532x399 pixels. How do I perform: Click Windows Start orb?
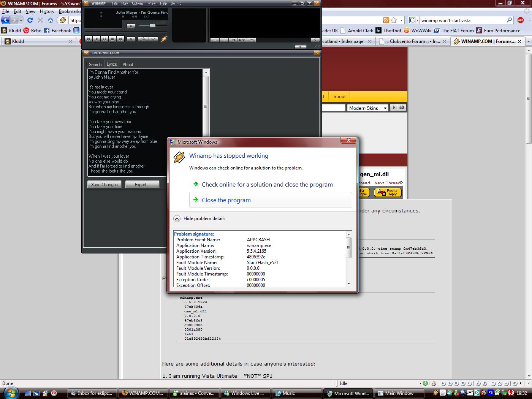[x=10, y=393]
